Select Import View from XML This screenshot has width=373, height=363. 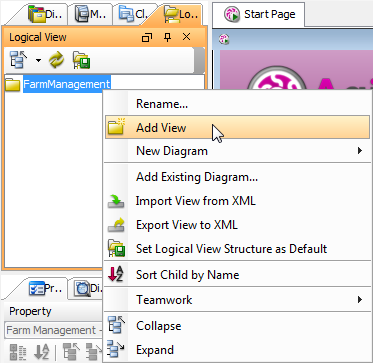[237, 201]
